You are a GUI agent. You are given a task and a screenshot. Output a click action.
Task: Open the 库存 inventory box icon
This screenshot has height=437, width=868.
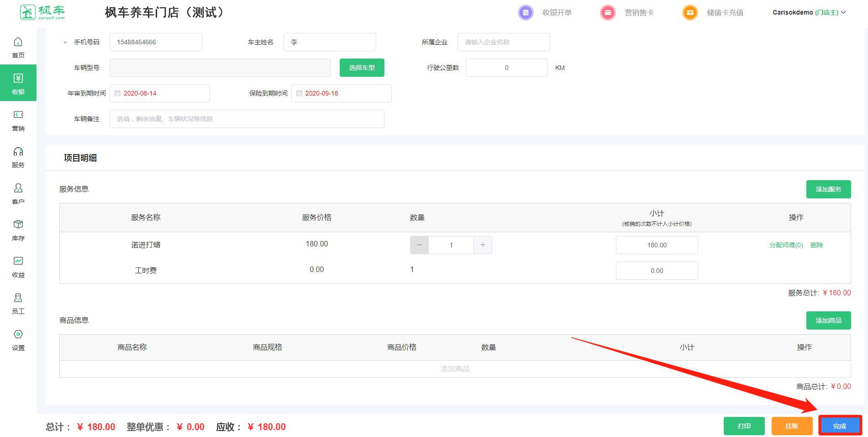point(18,224)
